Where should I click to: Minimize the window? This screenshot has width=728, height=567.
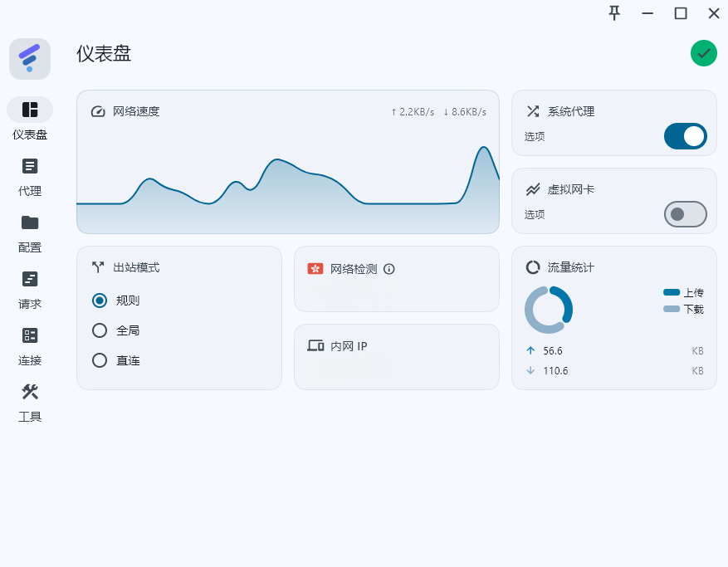tap(647, 13)
